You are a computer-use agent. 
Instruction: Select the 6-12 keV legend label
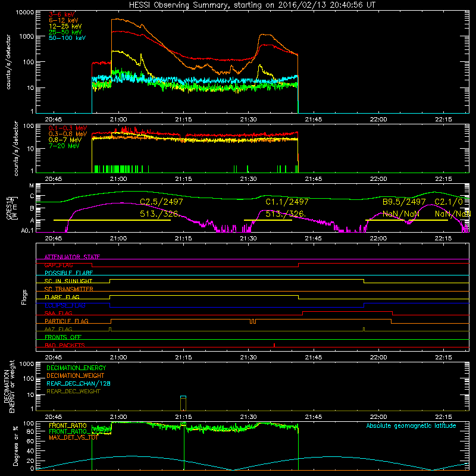click(x=64, y=20)
